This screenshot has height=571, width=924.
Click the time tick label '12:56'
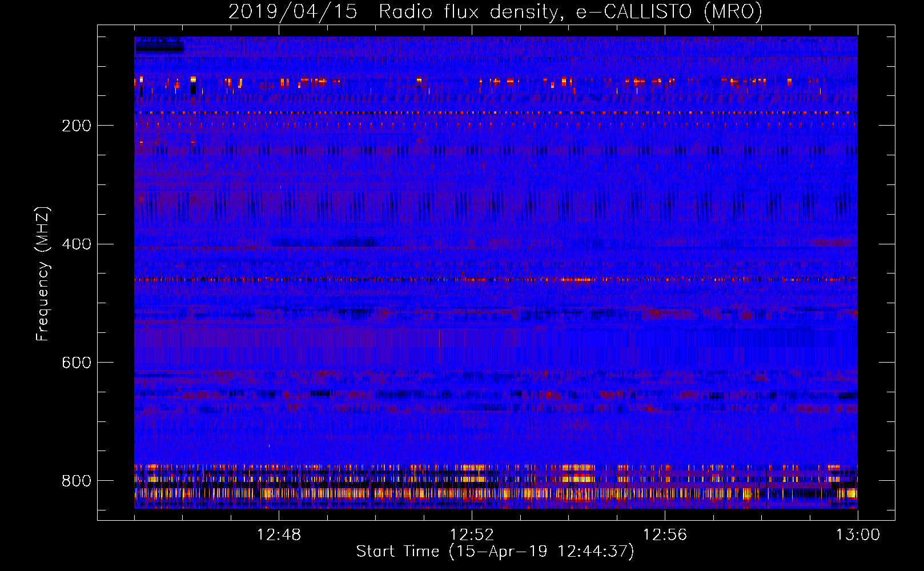click(x=665, y=535)
